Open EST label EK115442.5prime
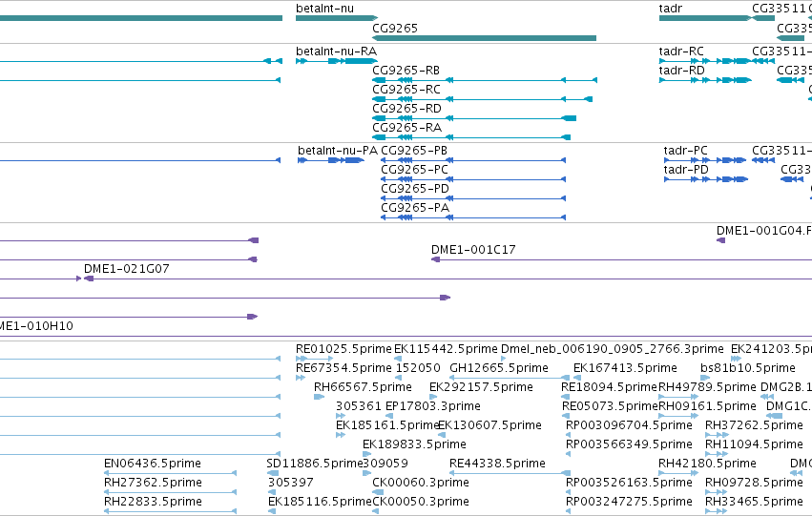 pos(446,349)
